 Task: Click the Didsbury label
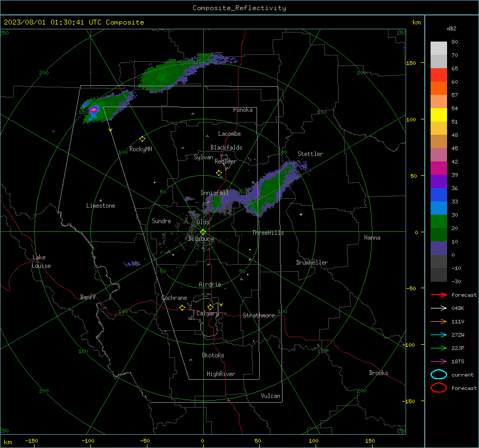click(201, 239)
